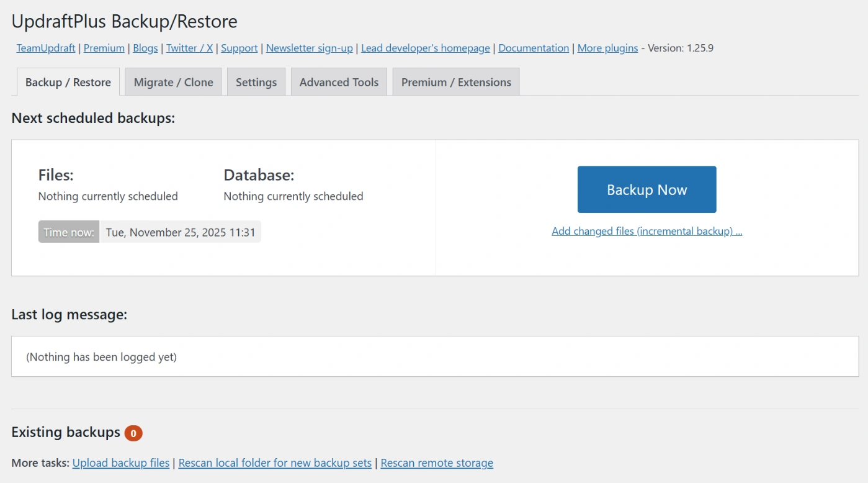Click the More plugins link
The width and height of the screenshot is (868, 483).
(607, 48)
